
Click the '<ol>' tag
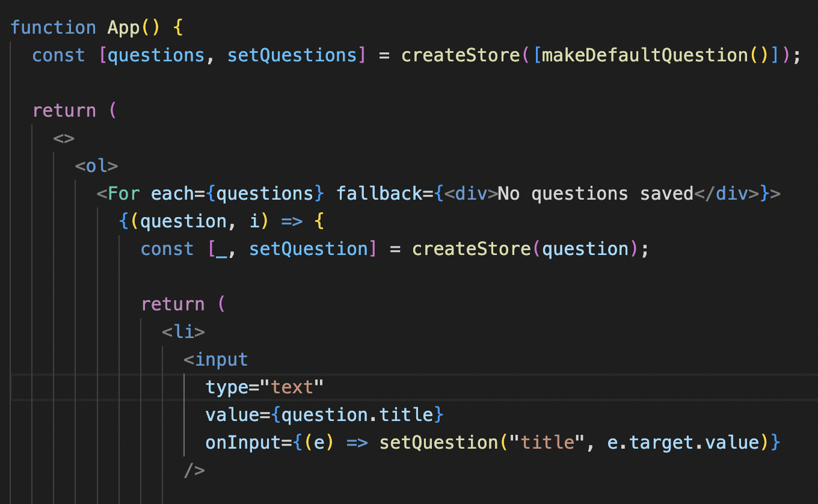coord(97,166)
